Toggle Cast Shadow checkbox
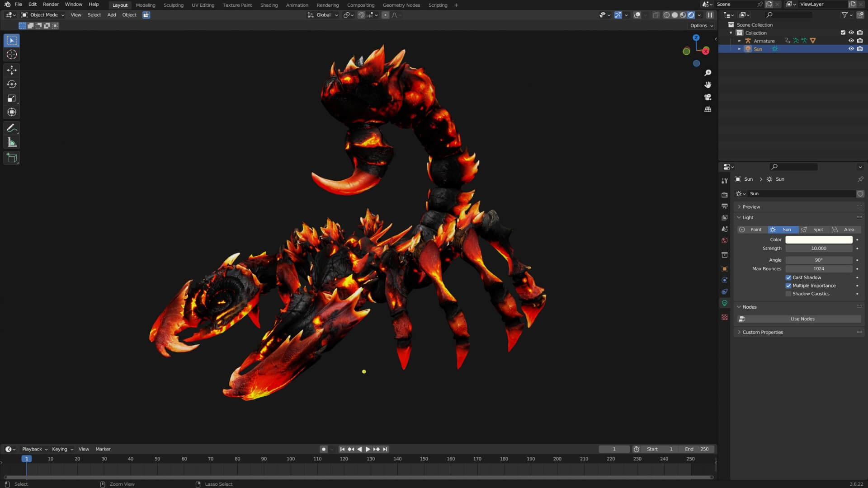The image size is (868, 488). click(788, 278)
